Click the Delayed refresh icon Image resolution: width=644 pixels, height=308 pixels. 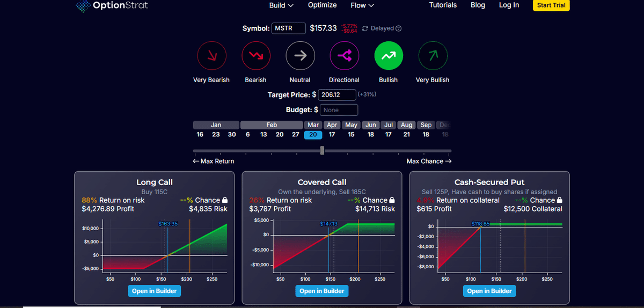(x=365, y=28)
